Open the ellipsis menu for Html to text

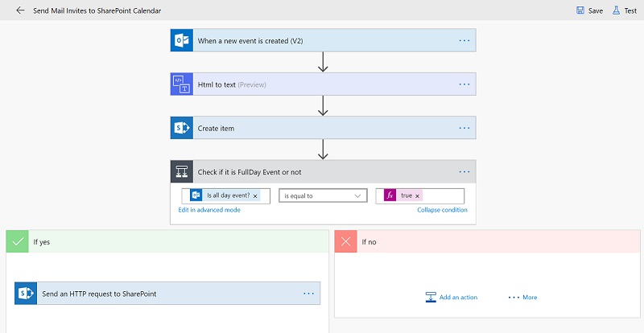[464, 84]
